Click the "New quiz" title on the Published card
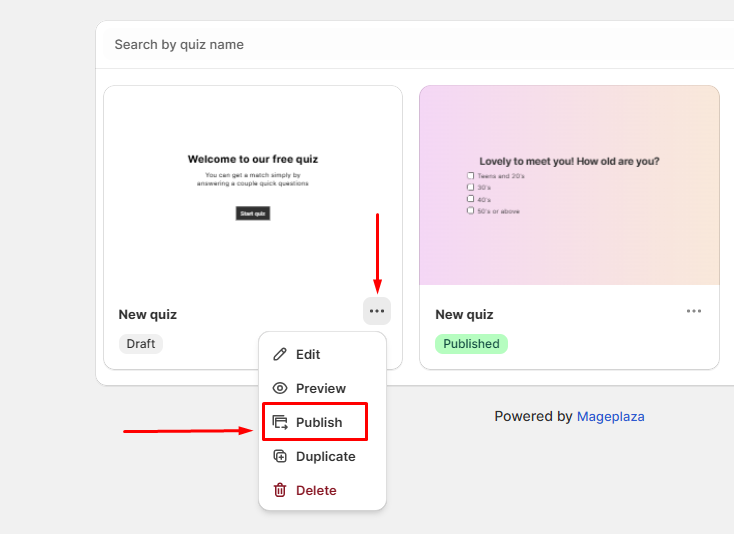The image size is (734, 534). tap(464, 315)
